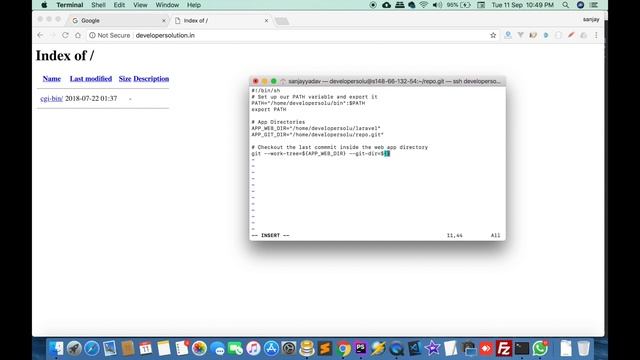Open the Help menu

click(x=194, y=5)
